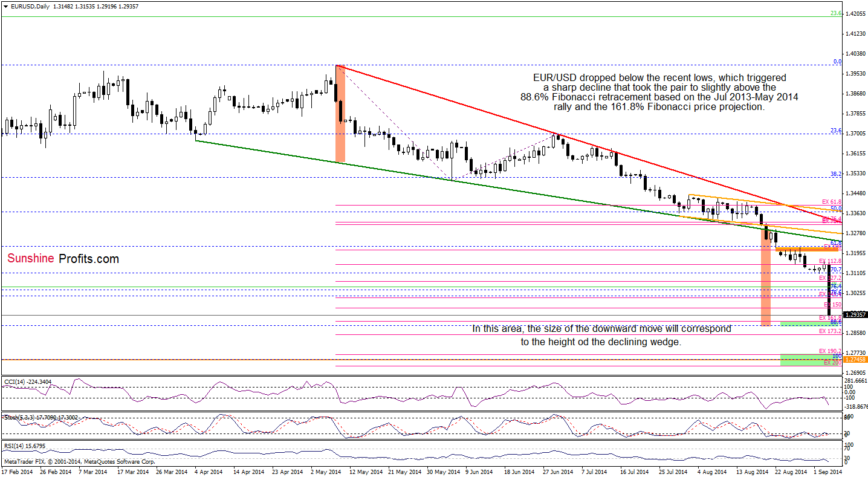Screen dimensions: 868x477
Task: Select the orange rectangle at the May 2014 high
Action: pos(340,114)
